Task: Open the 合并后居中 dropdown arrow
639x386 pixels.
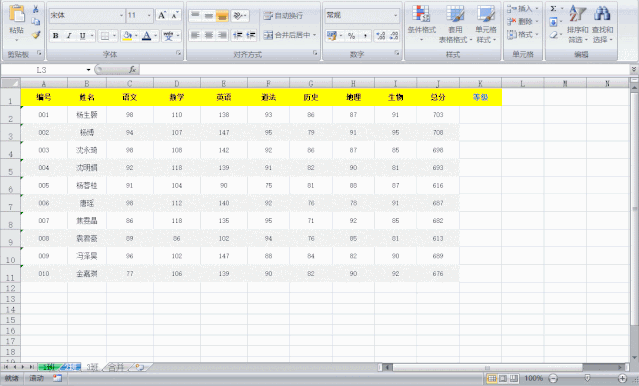Action: pos(314,35)
